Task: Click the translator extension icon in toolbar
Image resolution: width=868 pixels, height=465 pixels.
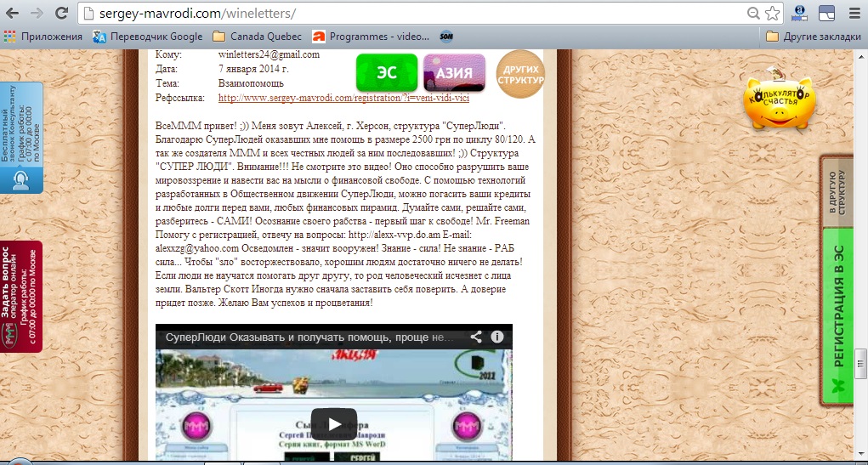Action: tap(799, 14)
